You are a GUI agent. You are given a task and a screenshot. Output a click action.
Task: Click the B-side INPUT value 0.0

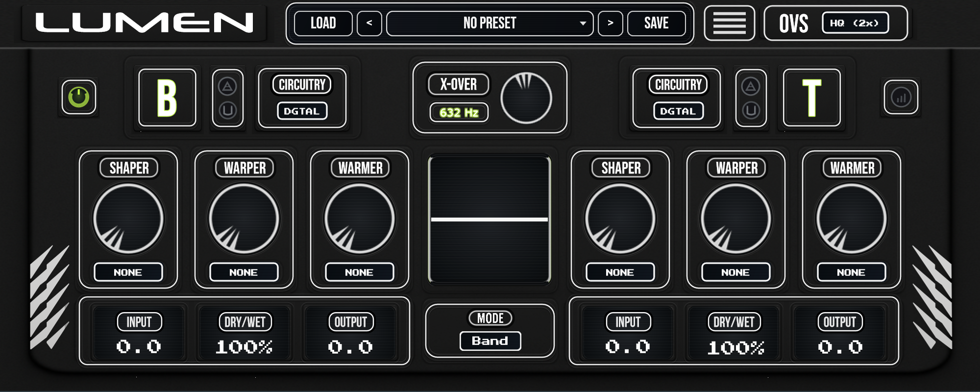139,347
